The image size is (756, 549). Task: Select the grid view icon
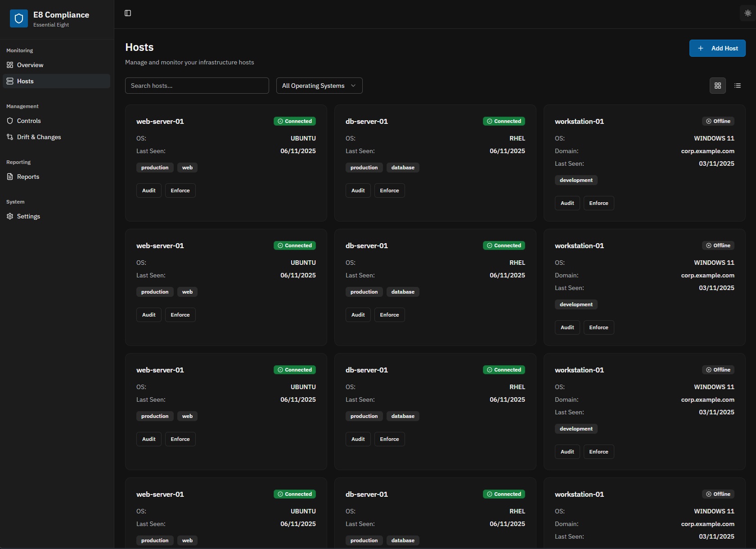point(717,86)
